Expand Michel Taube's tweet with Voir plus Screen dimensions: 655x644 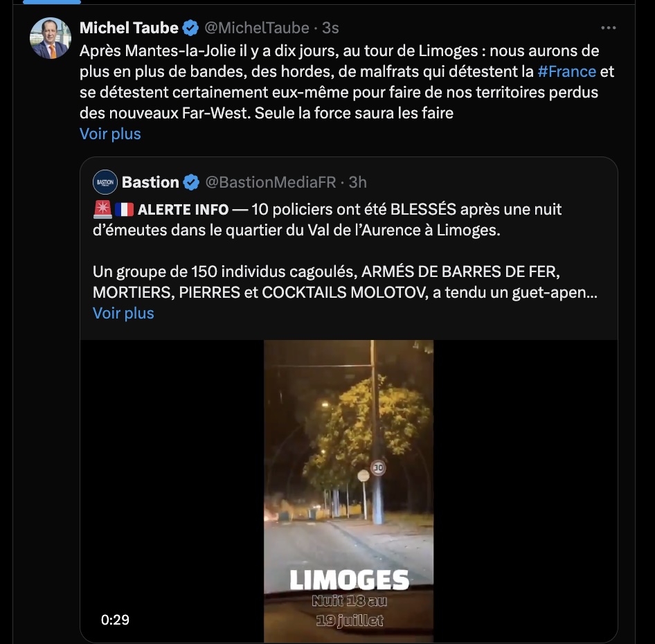click(110, 134)
